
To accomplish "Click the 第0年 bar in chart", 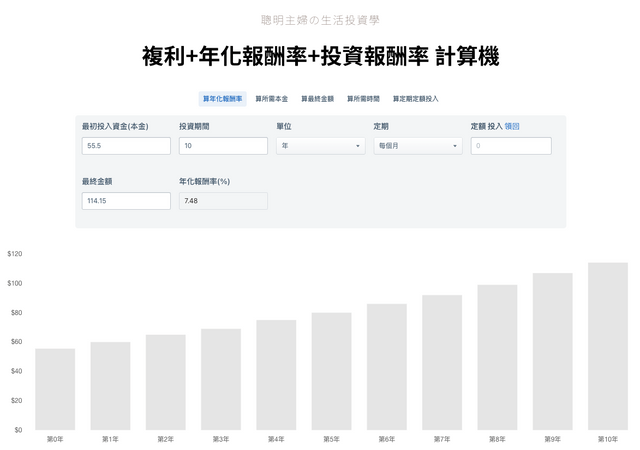I will pyautogui.click(x=55, y=390).
